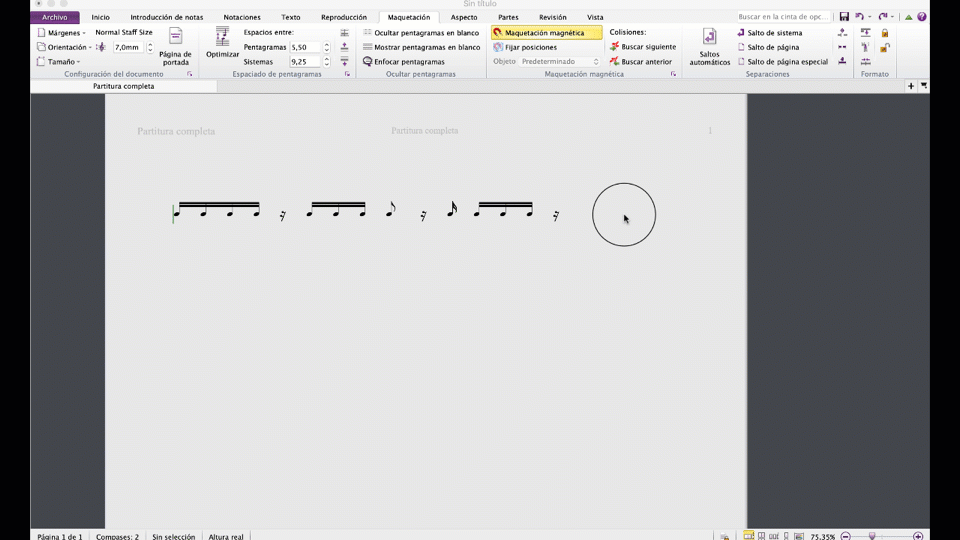The height and width of the screenshot is (540, 960).
Task: Click the staff size stepper arrows
Action: [x=150, y=47]
